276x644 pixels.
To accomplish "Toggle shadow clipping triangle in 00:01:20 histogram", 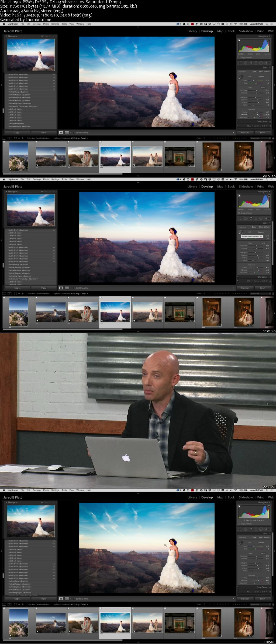I will click(x=239, y=40).
